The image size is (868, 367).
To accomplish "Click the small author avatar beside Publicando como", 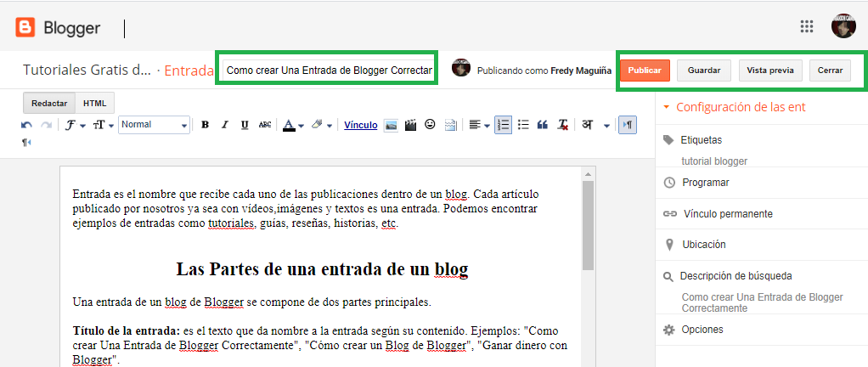I will click(461, 67).
